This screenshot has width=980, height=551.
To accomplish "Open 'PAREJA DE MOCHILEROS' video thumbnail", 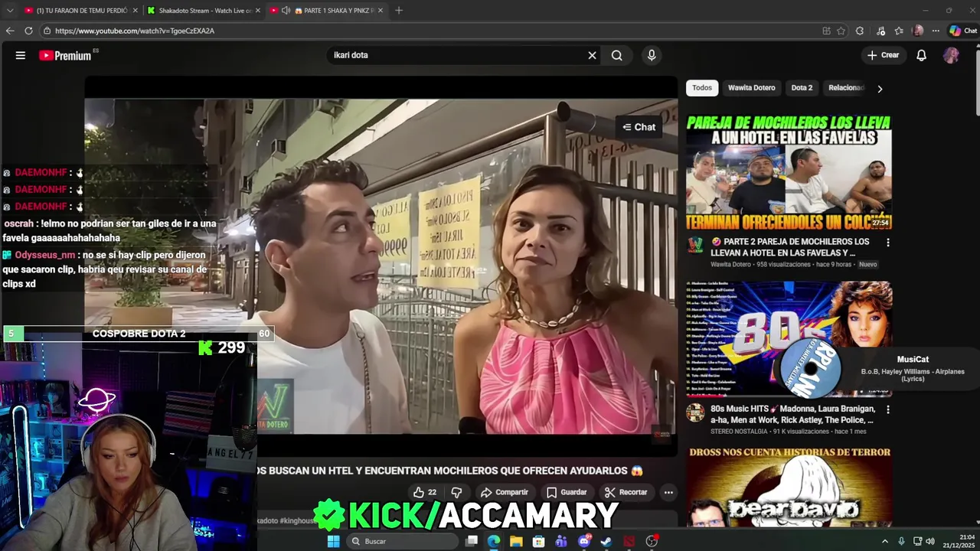I will coord(789,171).
